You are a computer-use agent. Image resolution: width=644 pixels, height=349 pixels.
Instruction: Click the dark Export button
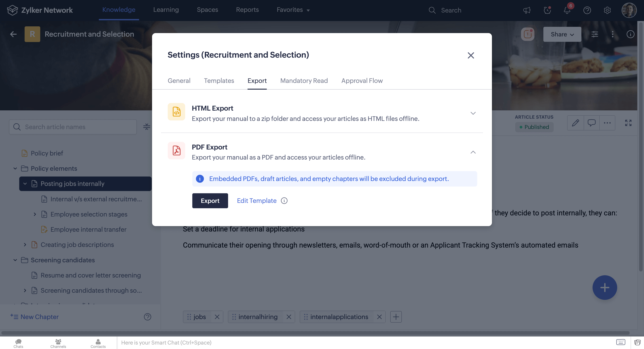click(x=210, y=201)
